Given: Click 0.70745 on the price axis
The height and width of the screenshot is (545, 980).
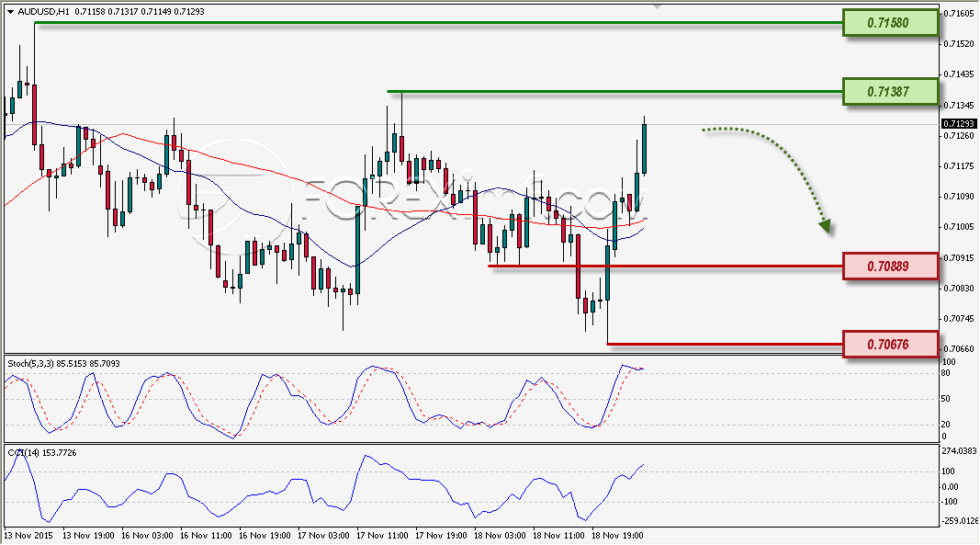Looking at the screenshot, I should click(x=959, y=319).
